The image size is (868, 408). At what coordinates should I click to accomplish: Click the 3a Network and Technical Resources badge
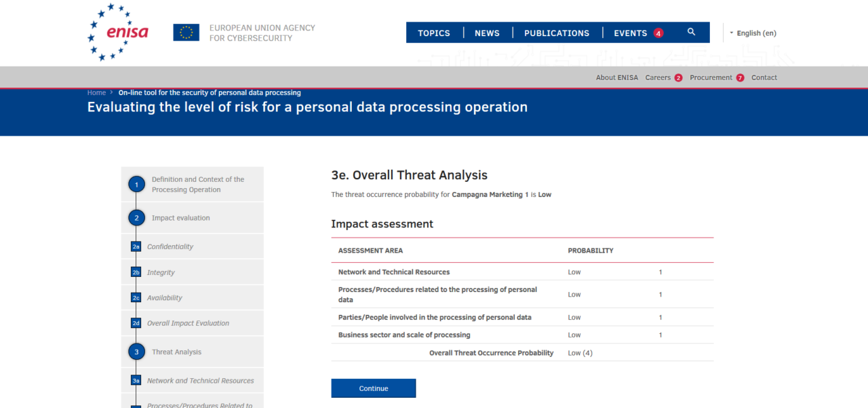tap(136, 380)
